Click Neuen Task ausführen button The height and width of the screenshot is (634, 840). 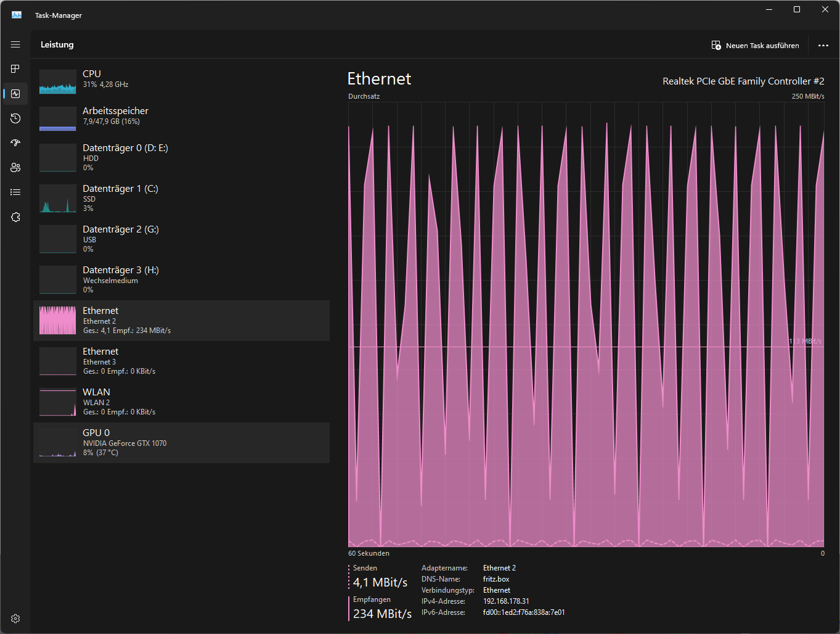(x=755, y=45)
